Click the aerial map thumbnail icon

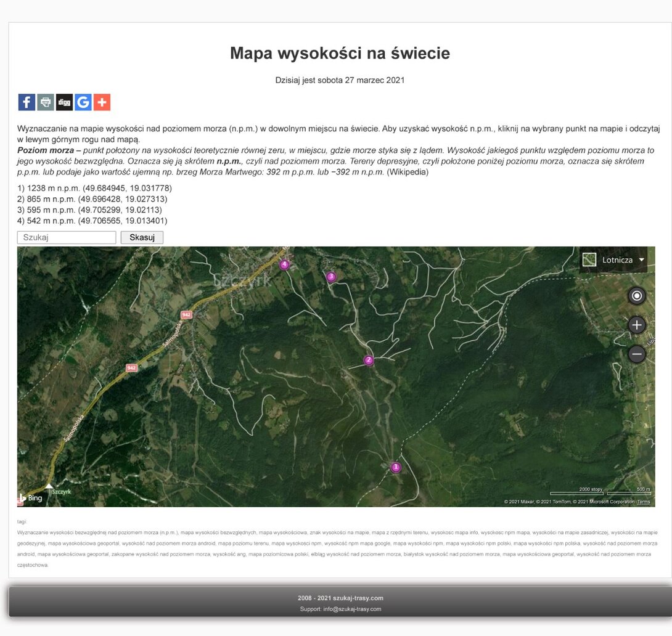click(x=589, y=259)
